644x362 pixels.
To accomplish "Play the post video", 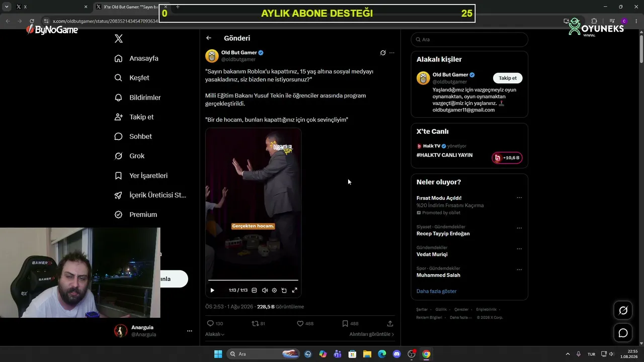I will coord(212,290).
